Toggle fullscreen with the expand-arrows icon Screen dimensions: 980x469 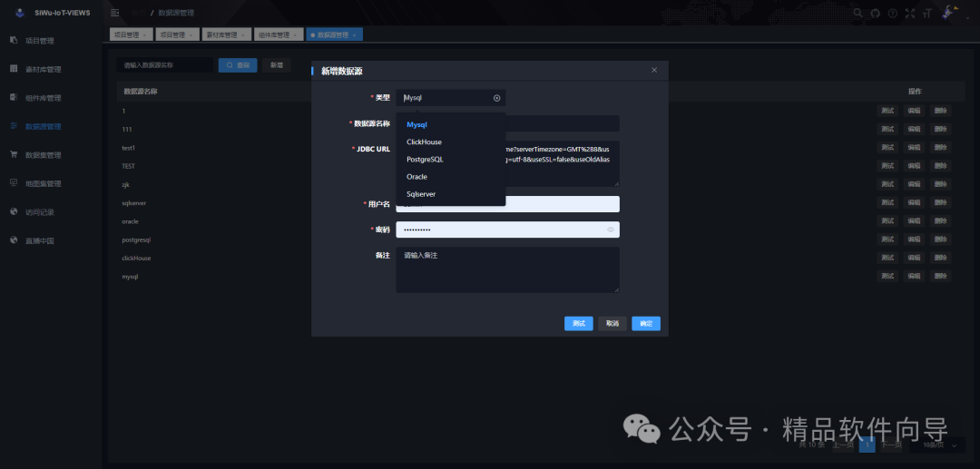(x=910, y=13)
